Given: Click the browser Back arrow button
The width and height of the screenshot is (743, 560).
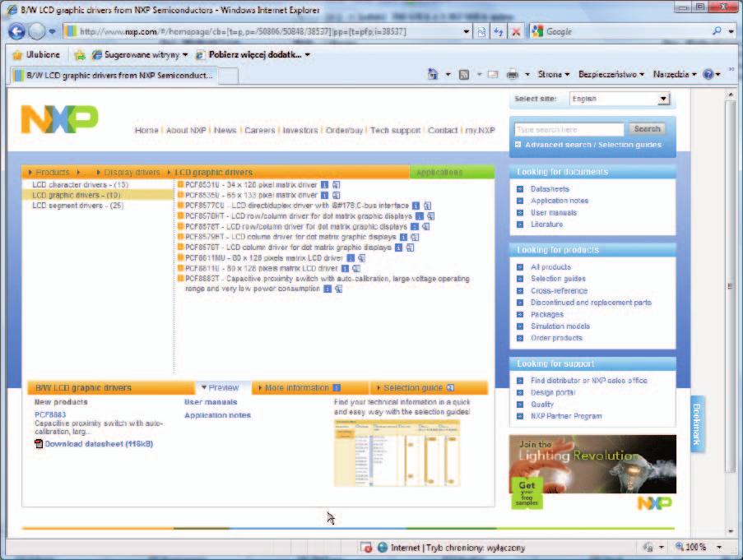Looking at the screenshot, I should click(16, 32).
